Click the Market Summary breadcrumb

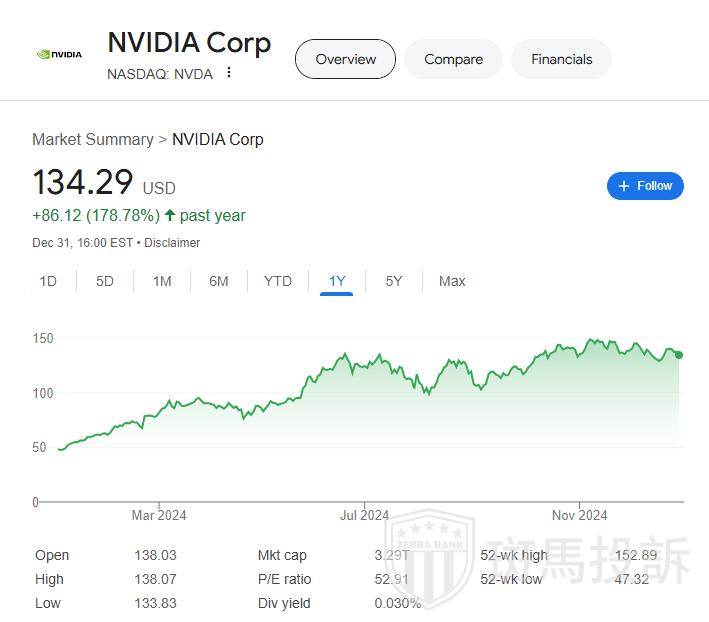(x=92, y=139)
